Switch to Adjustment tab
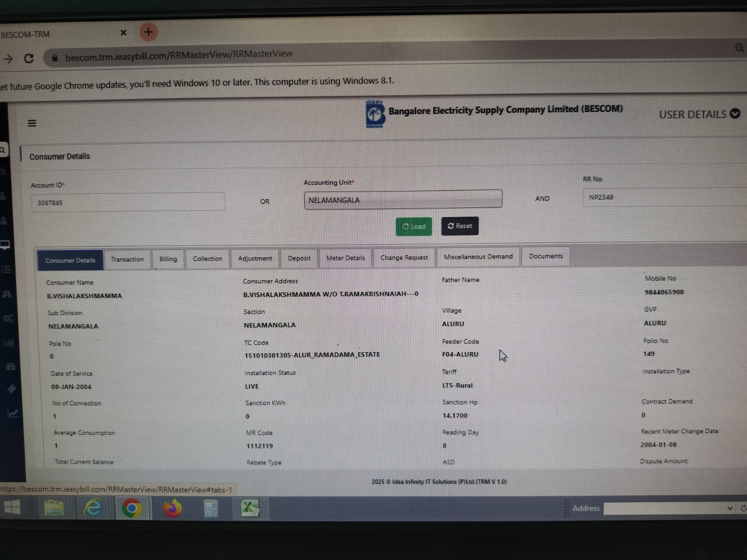The height and width of the screenshot is (560, 747). pyautogui.click(x=255, y=258)
